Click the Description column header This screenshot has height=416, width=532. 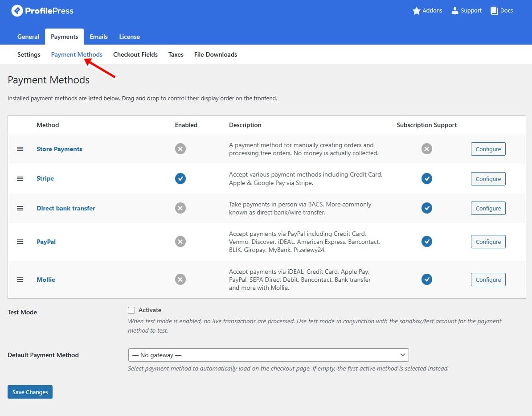pyautogui.click(x=245, y=125)
